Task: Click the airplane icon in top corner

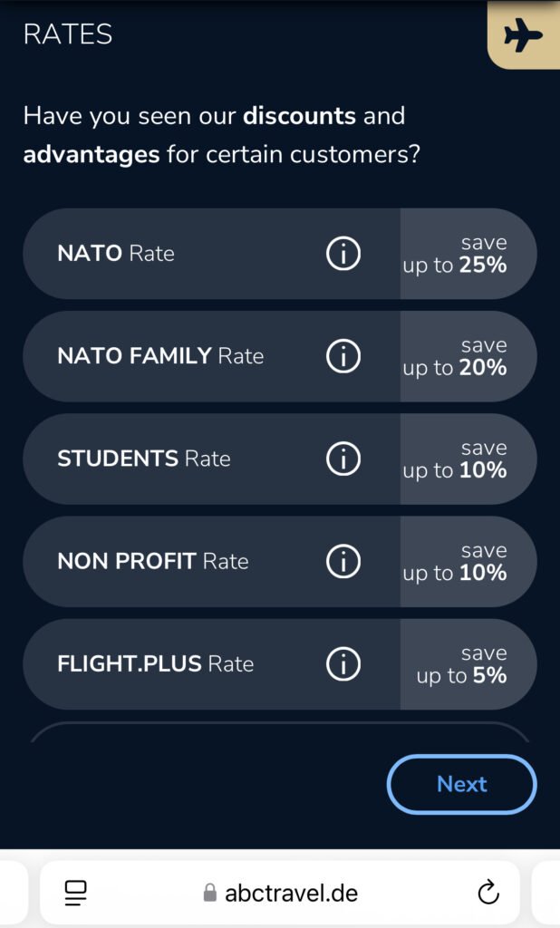Action: [x=523, y=35]
